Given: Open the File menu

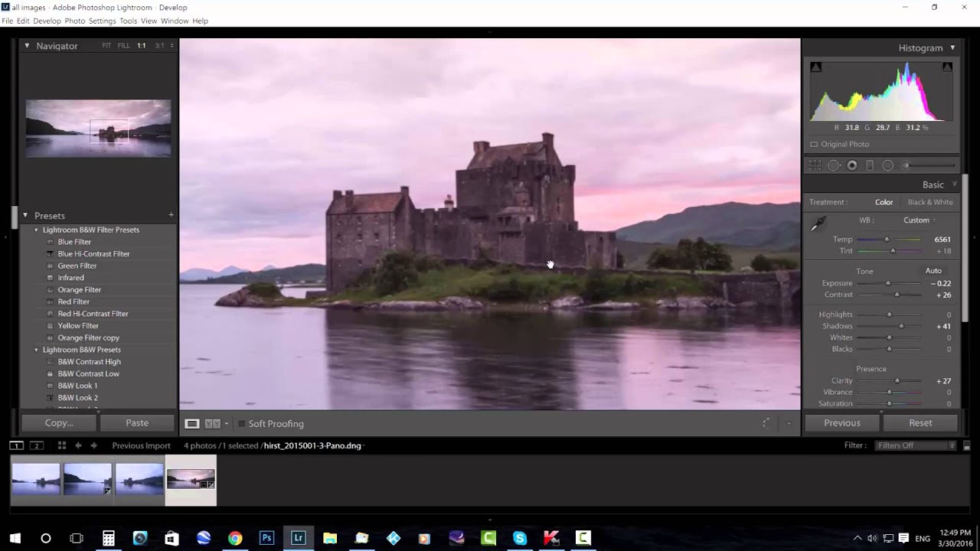Looking at the screenshot, I should [x=8, y=21].
